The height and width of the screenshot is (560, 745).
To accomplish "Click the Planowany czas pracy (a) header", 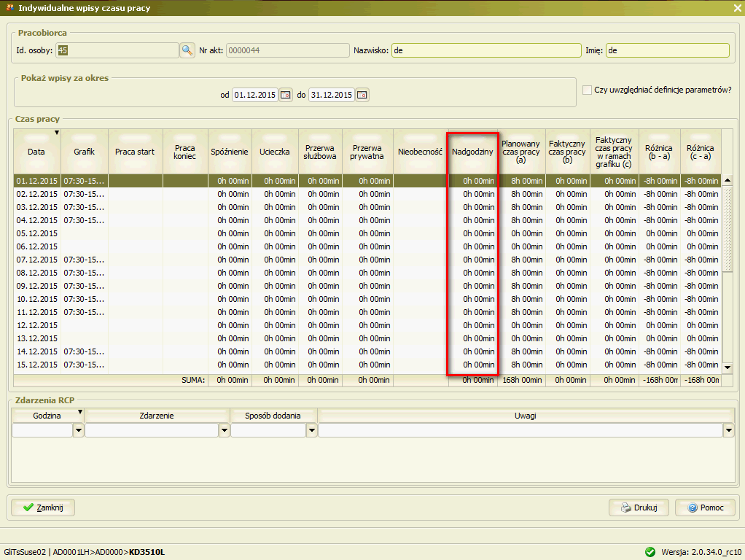I will click(521, 152).
